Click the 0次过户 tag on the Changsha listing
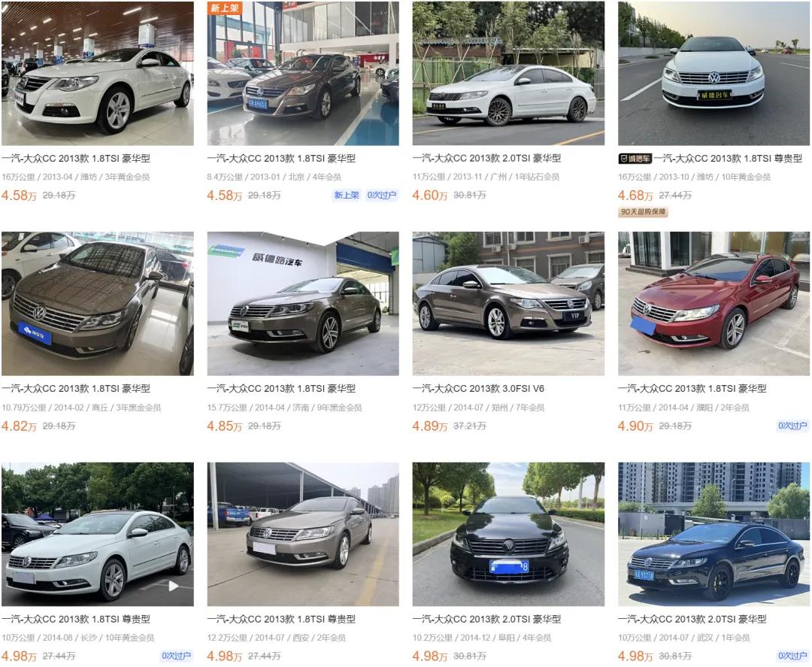Screen dimensions: 812x667 (176, 656)
